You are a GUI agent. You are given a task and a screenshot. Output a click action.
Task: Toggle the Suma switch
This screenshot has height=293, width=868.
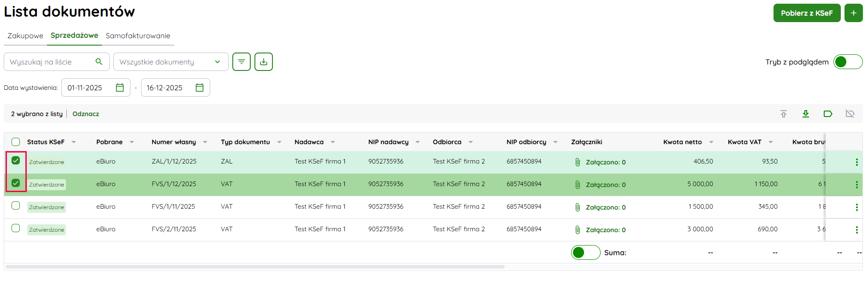point(585,252)
